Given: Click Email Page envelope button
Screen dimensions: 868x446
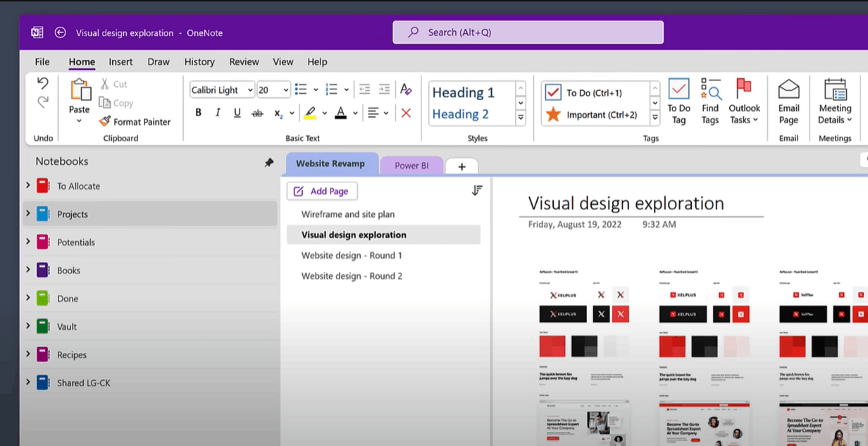Looking at the screenshot, I should tap(788, 101).
